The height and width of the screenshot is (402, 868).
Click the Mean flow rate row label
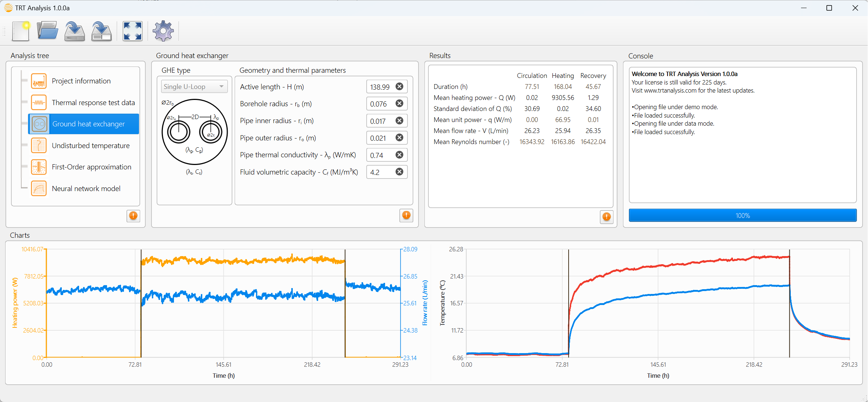point(471,131)
